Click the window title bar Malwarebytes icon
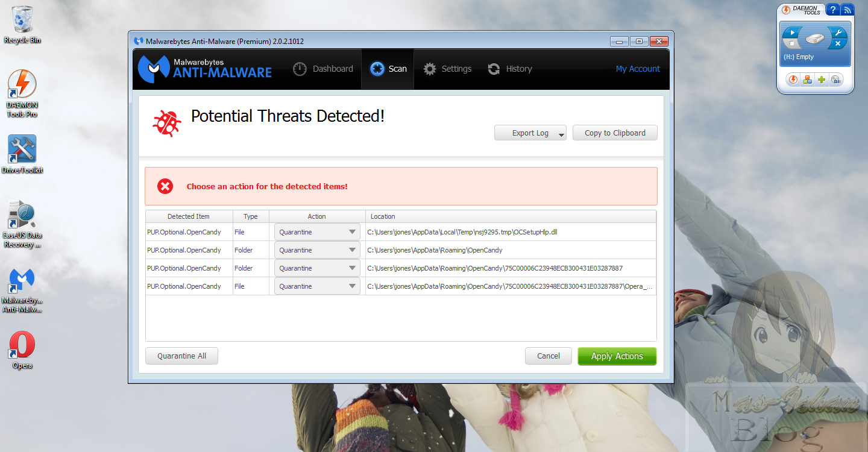The image size is (868, 452). (x=139, y=41)
